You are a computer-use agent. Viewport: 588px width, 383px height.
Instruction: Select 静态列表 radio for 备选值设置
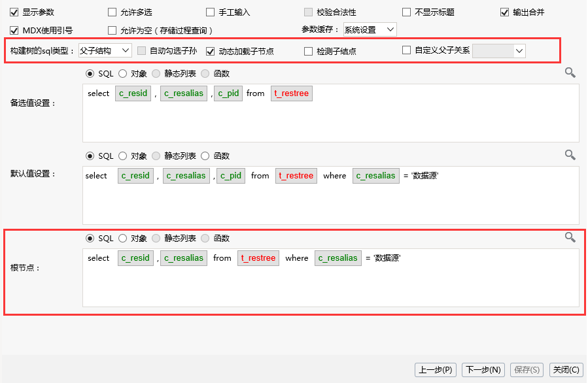tap(156, 74)
